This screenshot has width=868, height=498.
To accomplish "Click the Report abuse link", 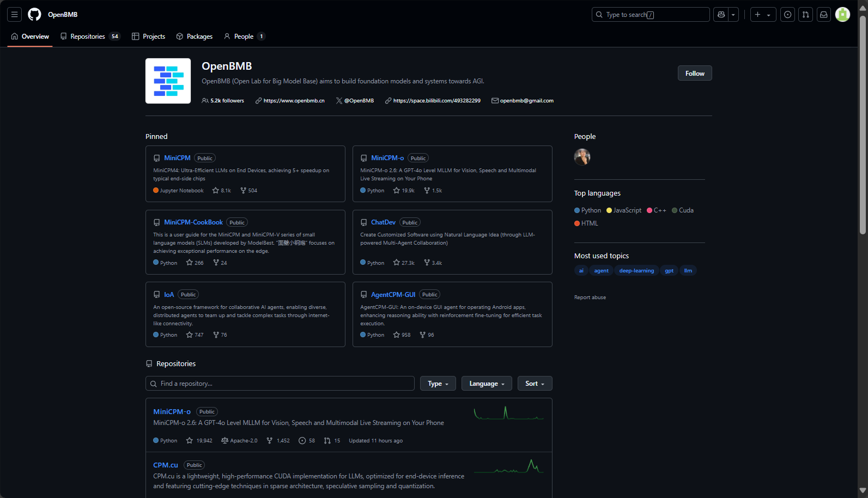I will 590,297.
